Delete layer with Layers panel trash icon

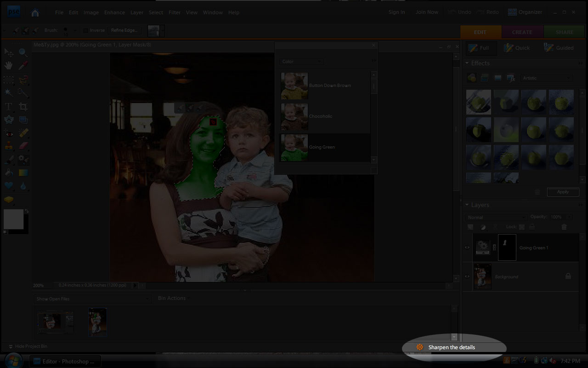point(564,227)
